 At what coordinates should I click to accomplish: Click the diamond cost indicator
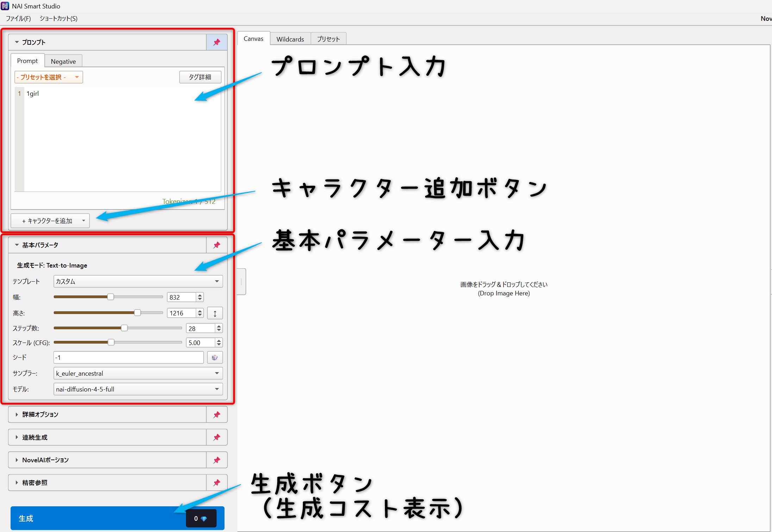201,518
